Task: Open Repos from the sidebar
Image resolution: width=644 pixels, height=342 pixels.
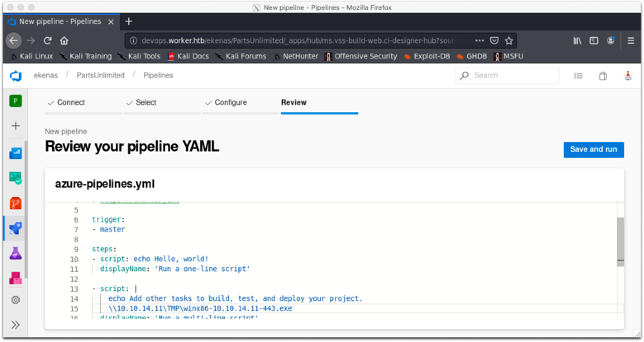Action: pyautogui.click(x=16, y=203)
